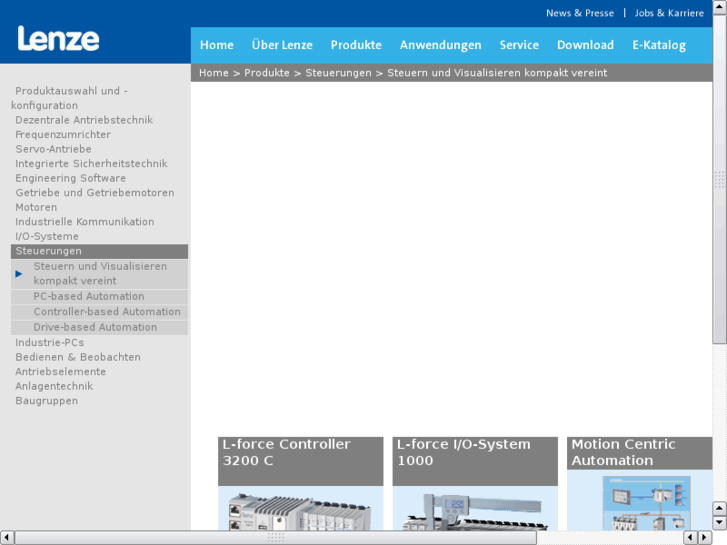
Task: Open the Jobs & Karriere link
Action: [x=669, y=13]
